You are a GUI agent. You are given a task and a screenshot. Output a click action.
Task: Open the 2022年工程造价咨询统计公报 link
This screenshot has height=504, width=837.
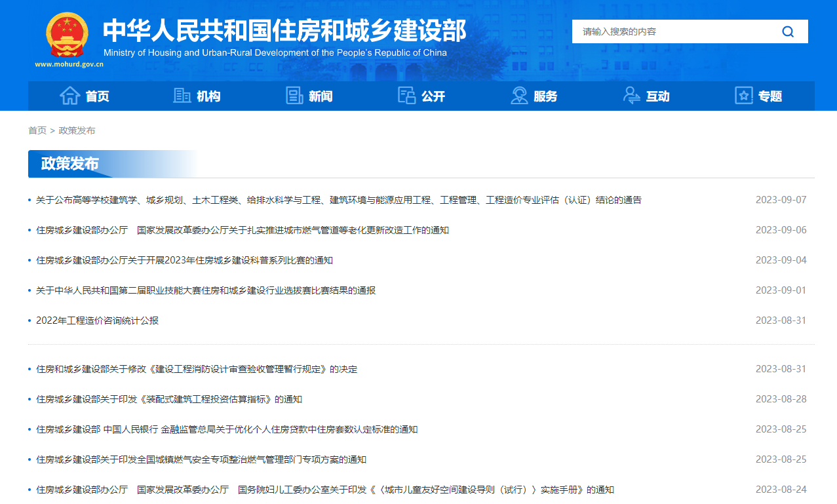tap(97, 320)
